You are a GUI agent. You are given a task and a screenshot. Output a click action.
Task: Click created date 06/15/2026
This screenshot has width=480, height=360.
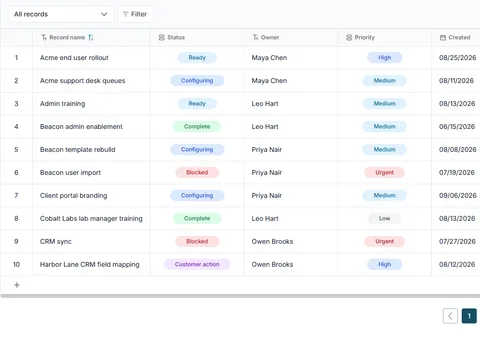click(x=457, y=127)
